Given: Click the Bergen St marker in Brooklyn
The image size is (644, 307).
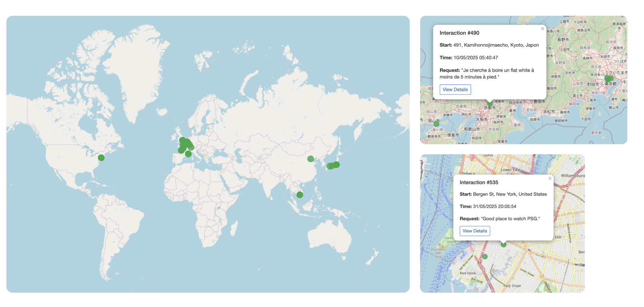Looking at the screenshot, I should pos(504,245).
